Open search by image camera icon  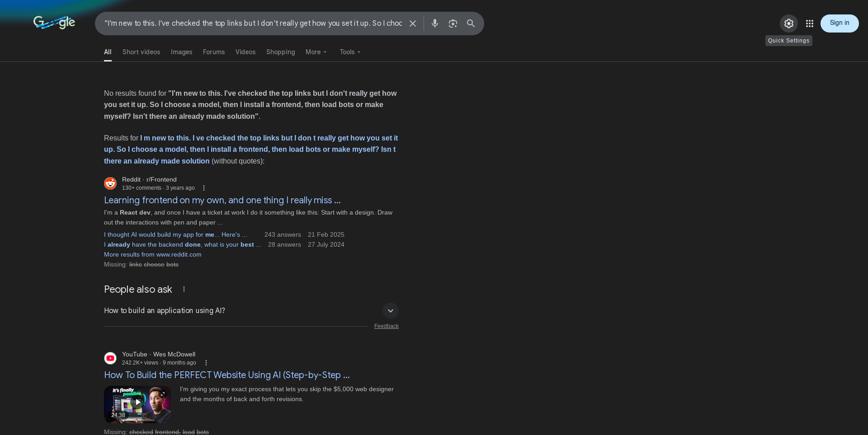tap(453, 23)
